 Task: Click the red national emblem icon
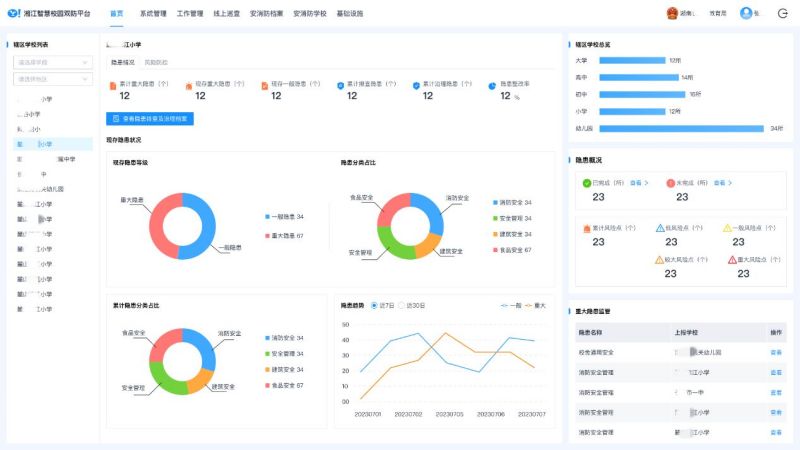click(x=672, y=14)
